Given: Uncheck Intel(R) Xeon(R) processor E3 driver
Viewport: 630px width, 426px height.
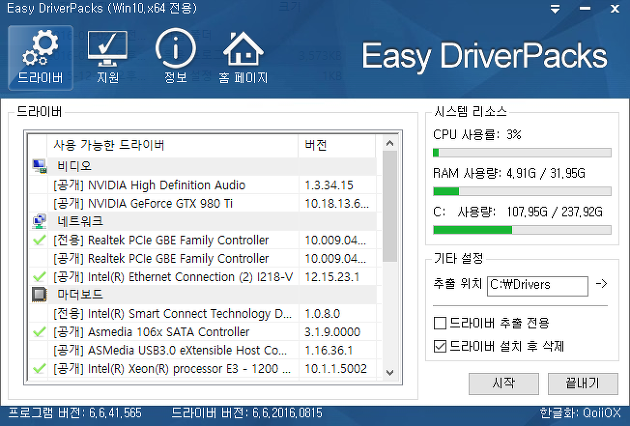Looking at the screenshot, I should click(39, 368).
